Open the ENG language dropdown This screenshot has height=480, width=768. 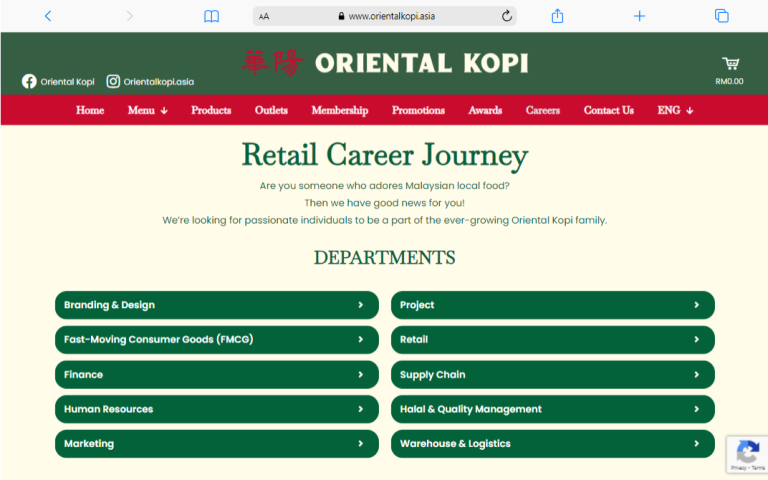coord(675,110)
